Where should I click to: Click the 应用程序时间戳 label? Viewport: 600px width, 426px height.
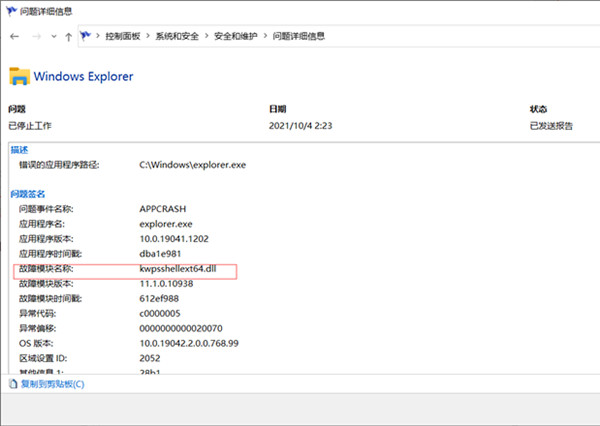tap(50, 254)
